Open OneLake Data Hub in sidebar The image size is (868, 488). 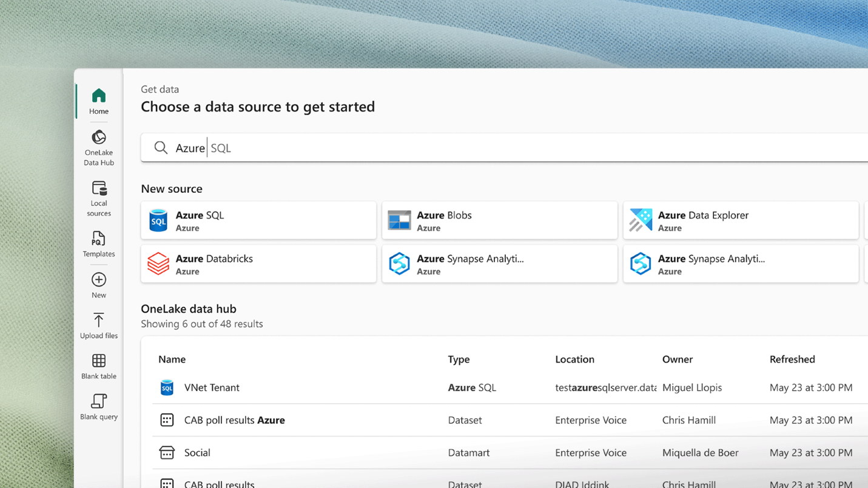[x=99, y=147]
